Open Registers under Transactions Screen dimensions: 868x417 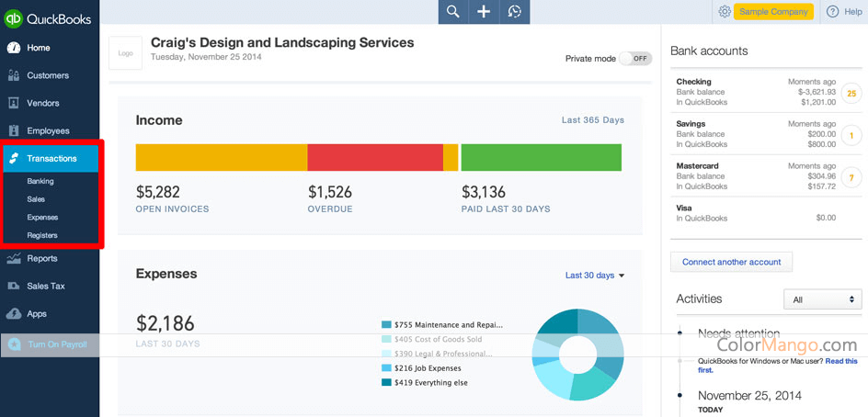42,236
